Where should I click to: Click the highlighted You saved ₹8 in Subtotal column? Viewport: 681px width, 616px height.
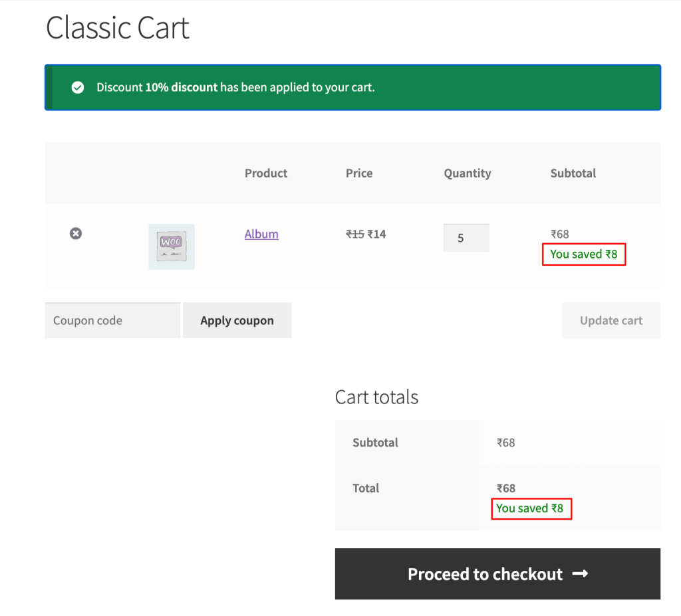(583, 254)
